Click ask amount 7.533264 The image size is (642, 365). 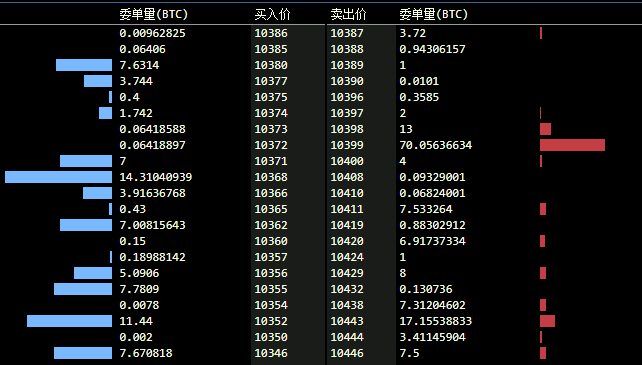426,209
